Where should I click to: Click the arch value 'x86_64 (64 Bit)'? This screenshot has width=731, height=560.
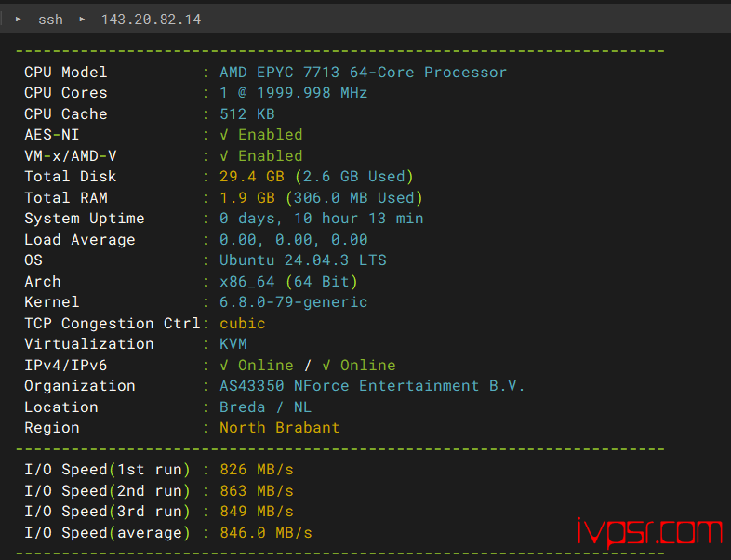(x=288, y=282)
